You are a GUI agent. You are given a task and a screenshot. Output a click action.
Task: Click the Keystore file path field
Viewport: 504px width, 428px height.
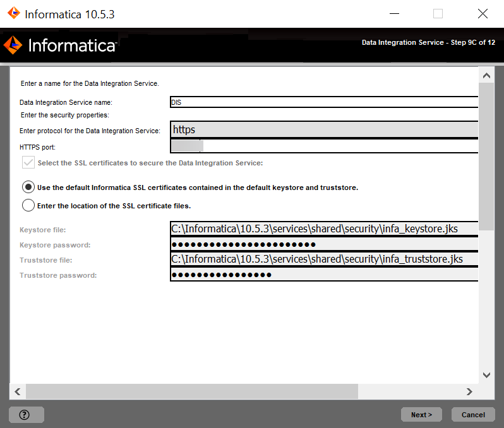click(324, 229)
